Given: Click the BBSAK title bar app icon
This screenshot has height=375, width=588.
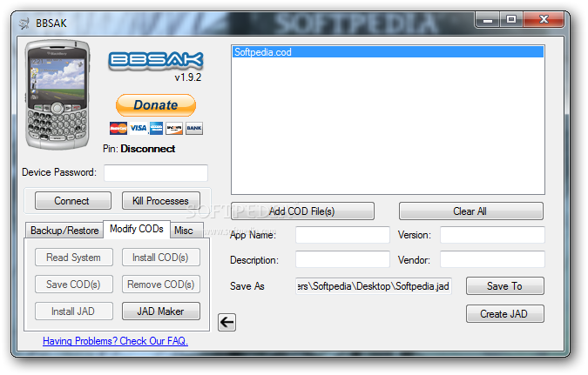Looking at the screenshot, I should (x=24, y=23).
